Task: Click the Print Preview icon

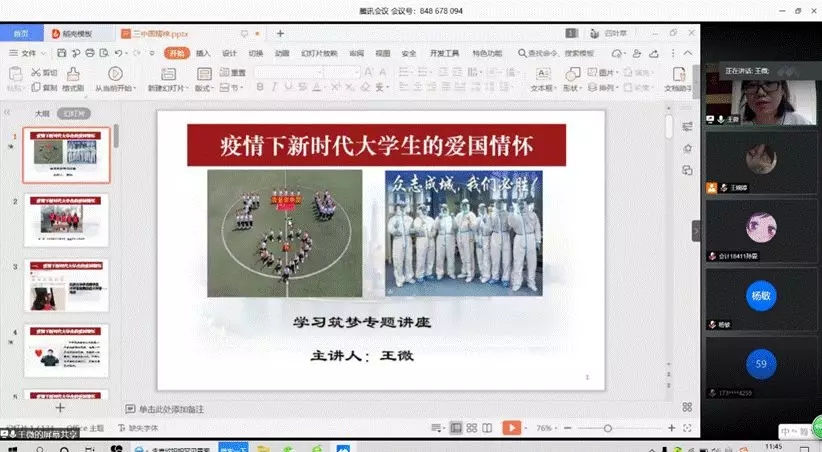Action: 104,53
